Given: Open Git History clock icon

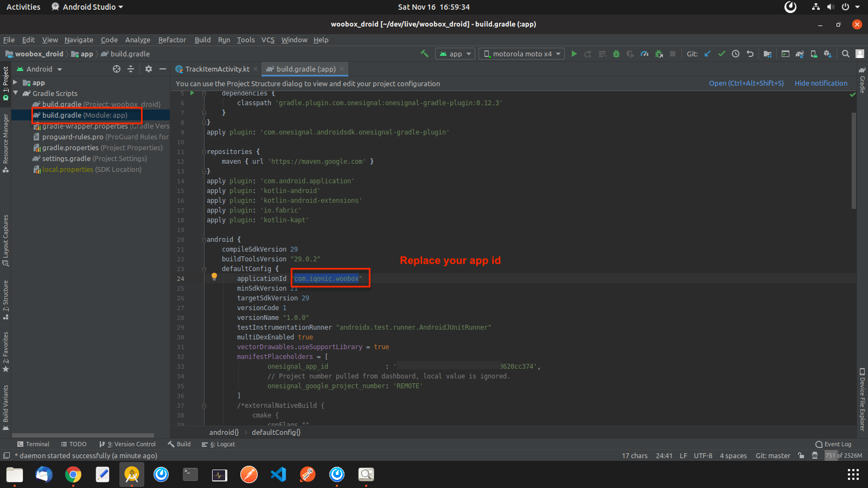Looking at the screenshot, I should point(736,54).
